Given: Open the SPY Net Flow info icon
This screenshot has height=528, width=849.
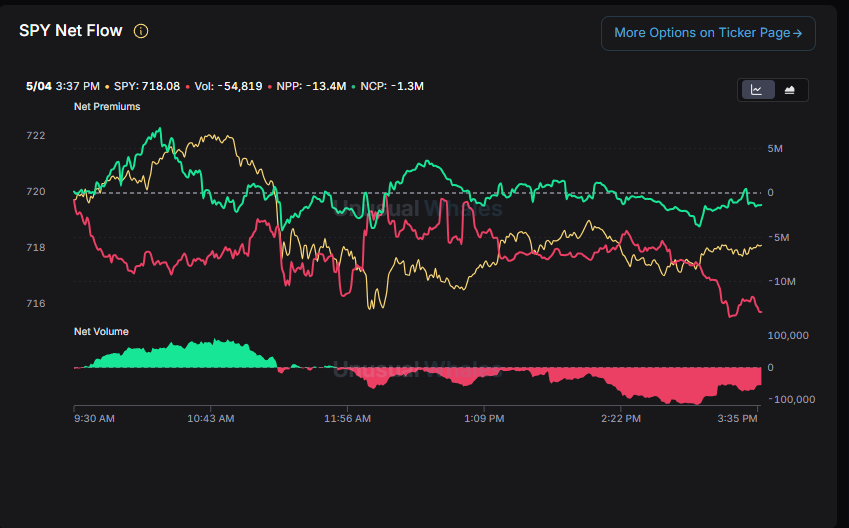Looking at the screenshot, I should pos(141,31).
